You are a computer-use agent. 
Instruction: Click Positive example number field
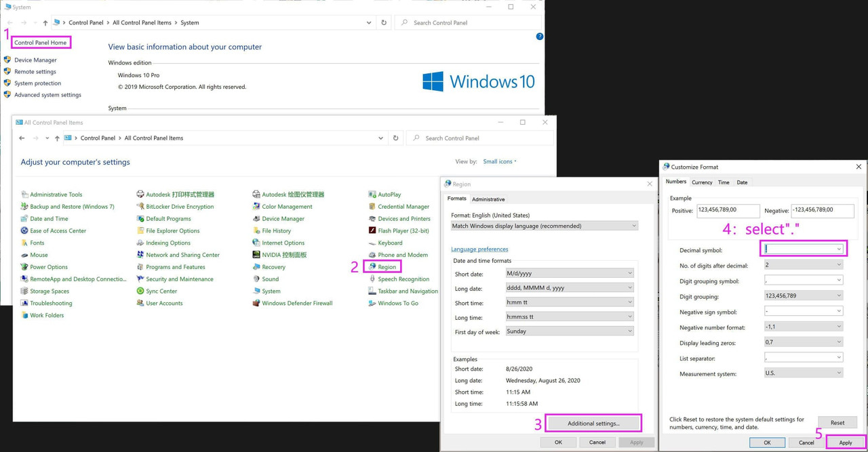pos(727,211)
